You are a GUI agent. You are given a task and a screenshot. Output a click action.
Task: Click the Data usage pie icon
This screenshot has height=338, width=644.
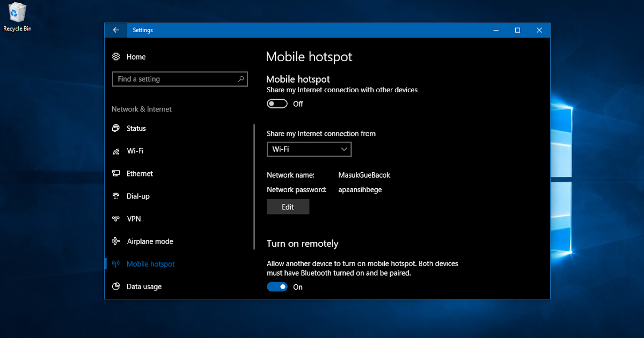tap(116, 286)
